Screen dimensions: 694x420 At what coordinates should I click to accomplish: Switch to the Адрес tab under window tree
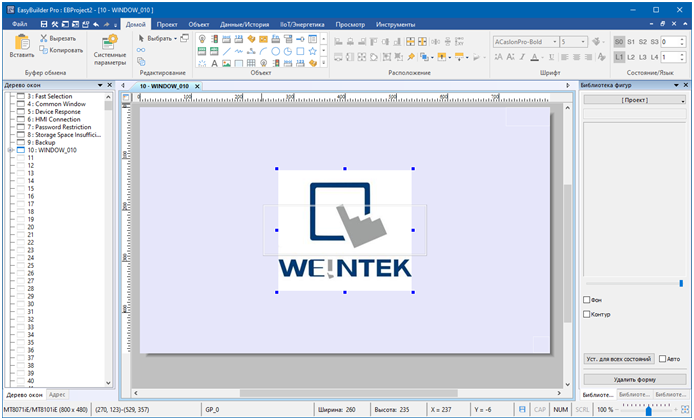tap(57, 394)
